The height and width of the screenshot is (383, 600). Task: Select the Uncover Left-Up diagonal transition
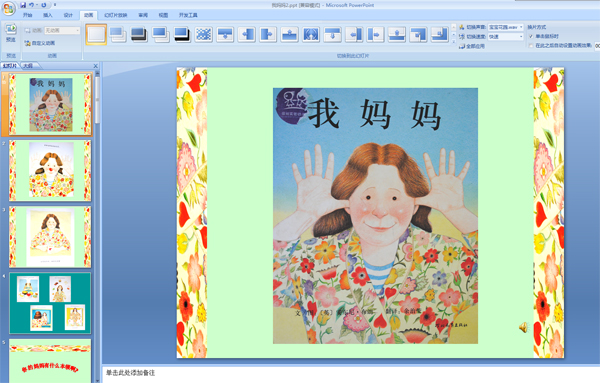(440, 34)
